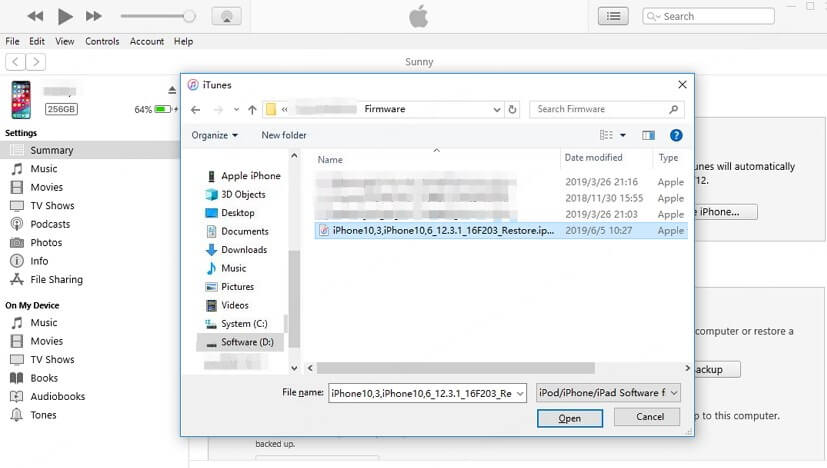This screenshot has width=827, height=468.
Task: Toggle the preview pane icon
Action: point(648,135)
